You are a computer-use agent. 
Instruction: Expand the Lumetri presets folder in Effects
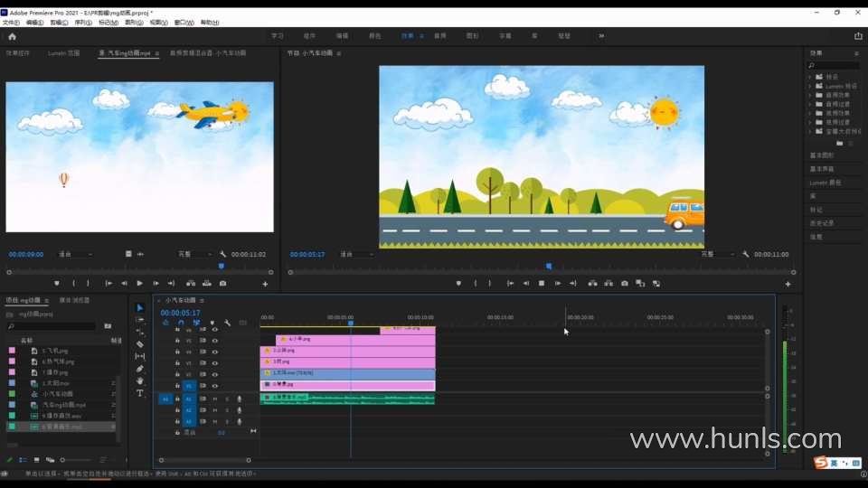(810, 86)
